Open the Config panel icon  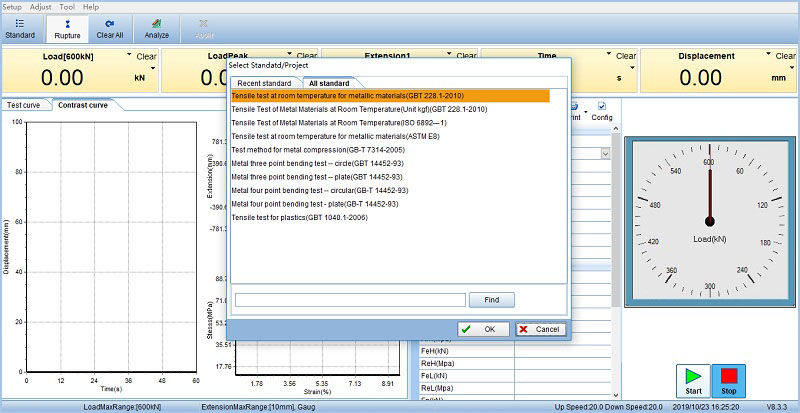[x=601, y=110]
